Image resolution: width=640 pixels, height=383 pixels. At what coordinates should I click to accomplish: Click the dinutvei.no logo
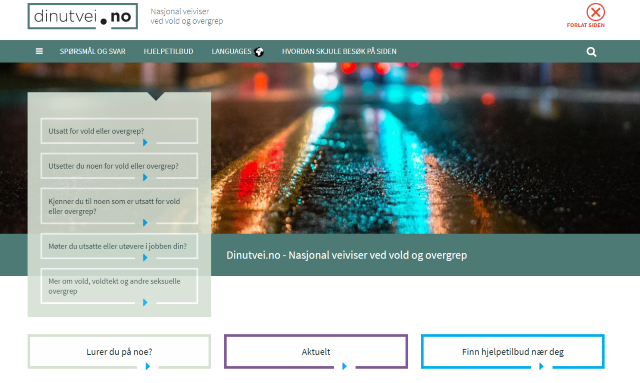(82, 16)
